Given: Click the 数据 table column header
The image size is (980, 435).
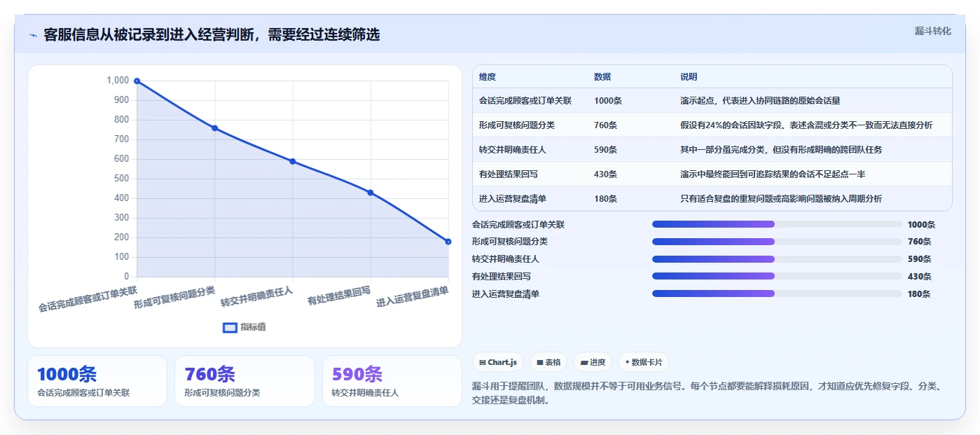Looking at the screenshot, I should pyautogui.click(x=602, y=77).
